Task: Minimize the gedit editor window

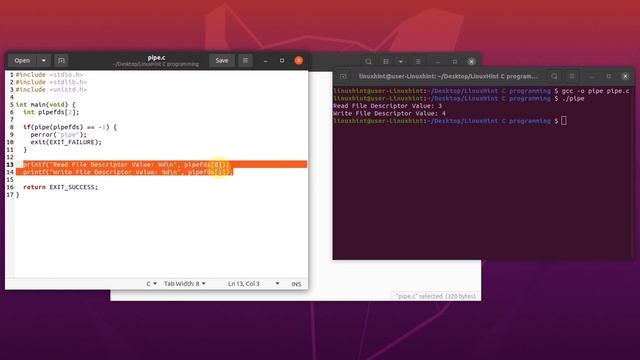Action: tap(265, 60)
